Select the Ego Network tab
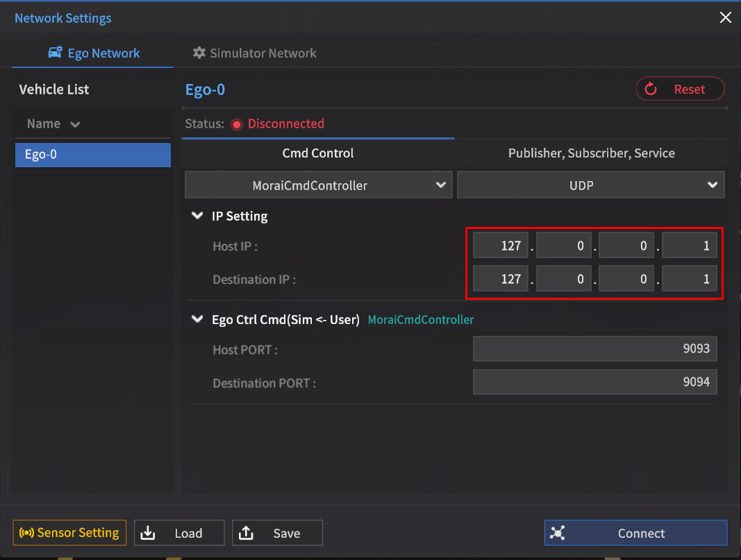 click(x=94, y=53)
